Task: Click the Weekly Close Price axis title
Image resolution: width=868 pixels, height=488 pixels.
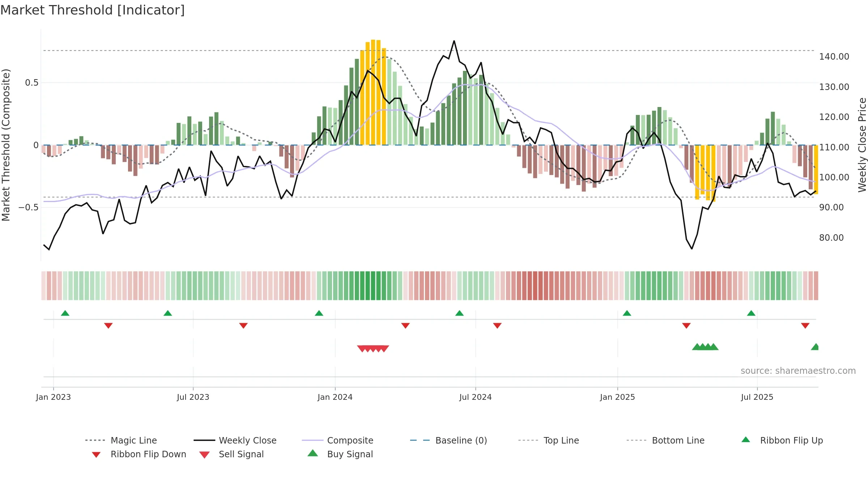Action: [862, 145]
